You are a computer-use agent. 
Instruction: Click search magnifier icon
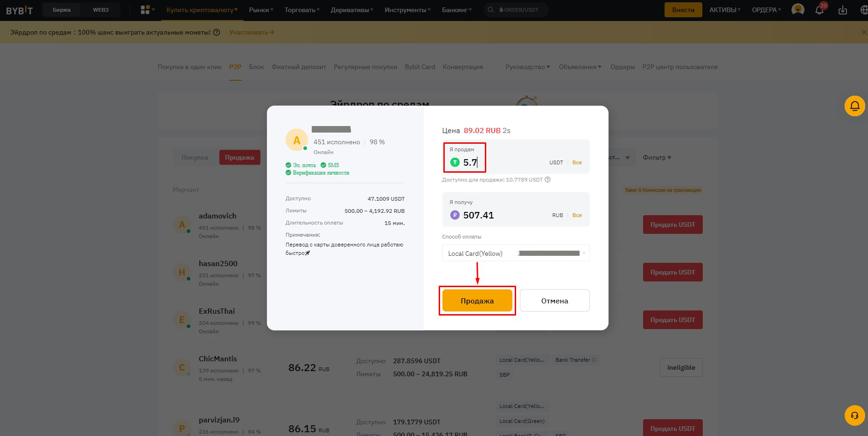[x=490, y=9]
